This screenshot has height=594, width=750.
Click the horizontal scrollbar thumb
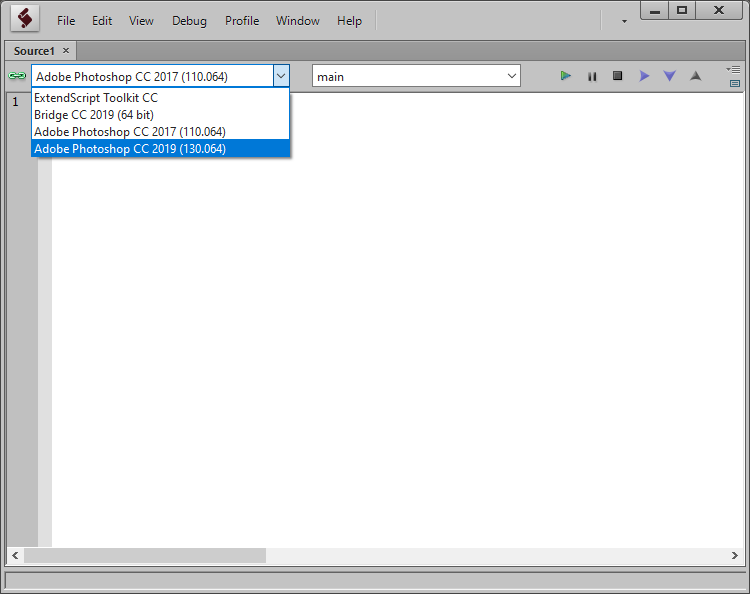point(145,555)
